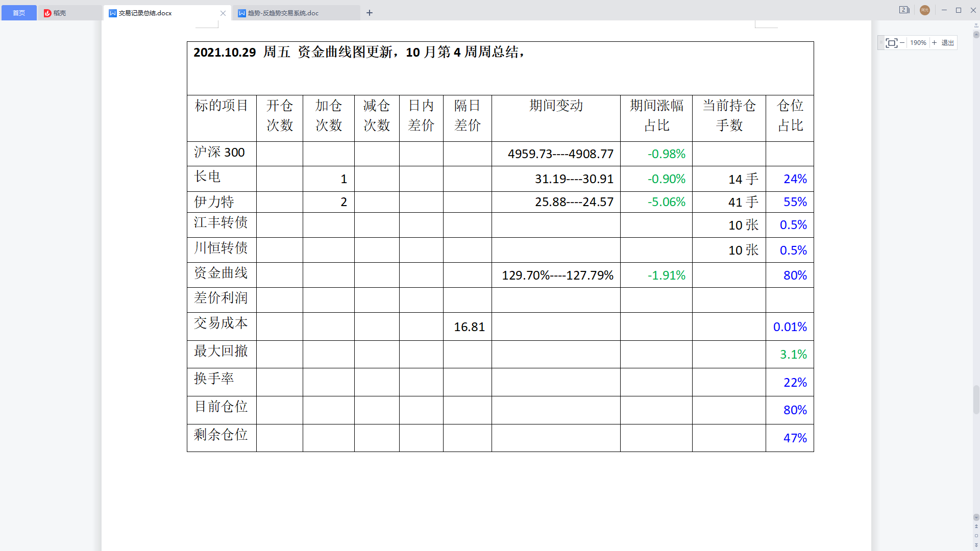Open the window count indicator icon
This screenshot has height=551, width=980.
[904, 10]
